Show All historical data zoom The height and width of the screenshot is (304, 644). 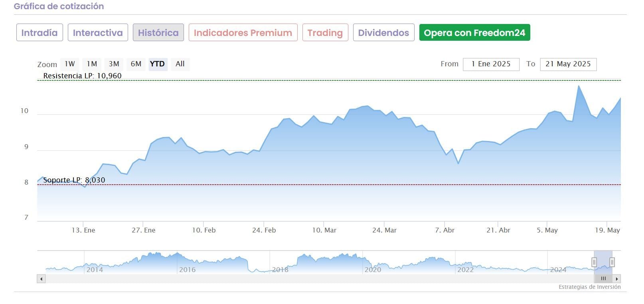click(x=180, y=64)
